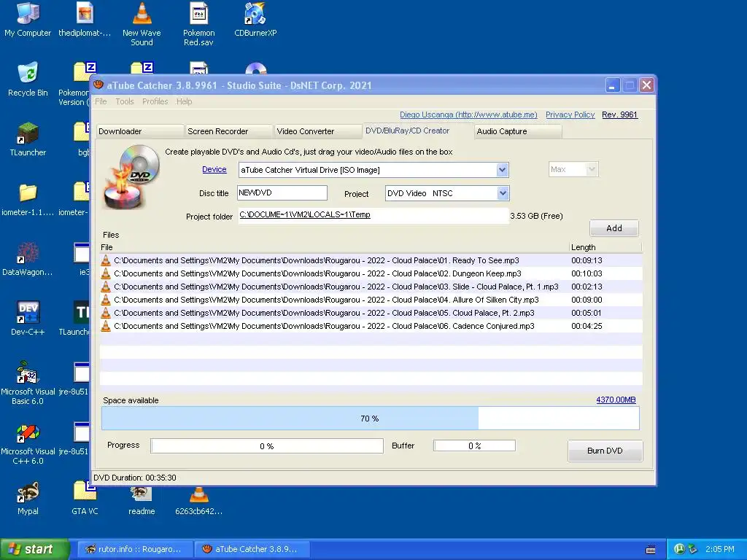Screen dimensions: 747x560
Task: Open the Privacy Policy link
Action: click(x=570, y=114)
